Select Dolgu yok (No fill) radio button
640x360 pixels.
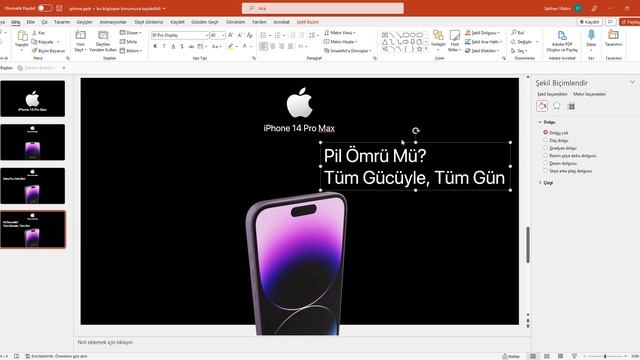[x=545, y=133]
